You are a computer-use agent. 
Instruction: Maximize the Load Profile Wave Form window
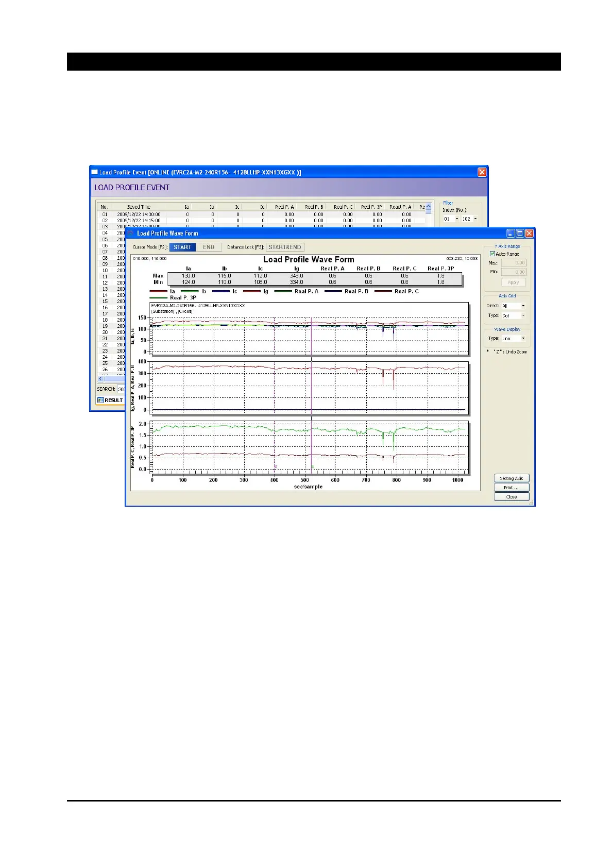(520, 233)
